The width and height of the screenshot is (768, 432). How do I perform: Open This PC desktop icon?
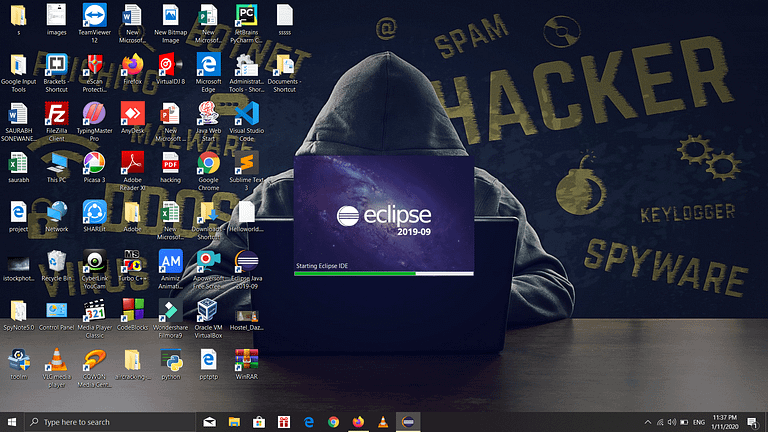(x=56, y=168)
